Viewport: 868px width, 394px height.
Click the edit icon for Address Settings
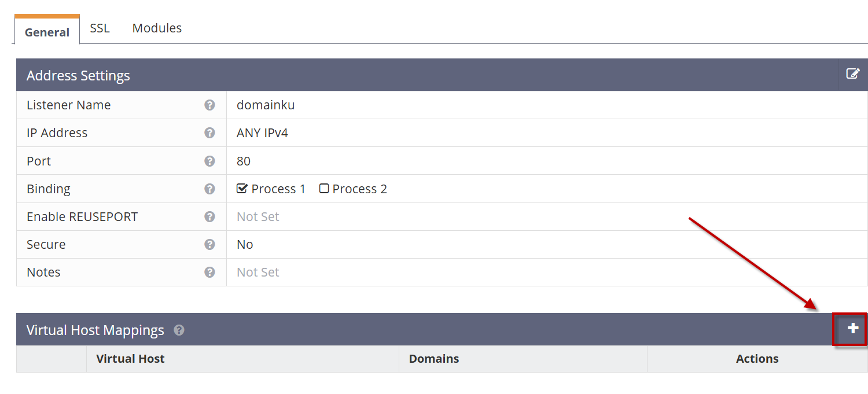852,74
